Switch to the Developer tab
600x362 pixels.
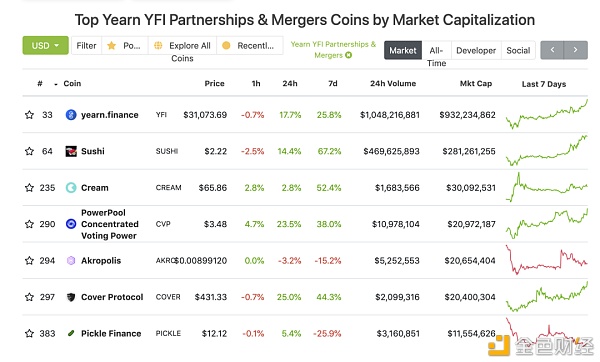(x=476, y=50)
